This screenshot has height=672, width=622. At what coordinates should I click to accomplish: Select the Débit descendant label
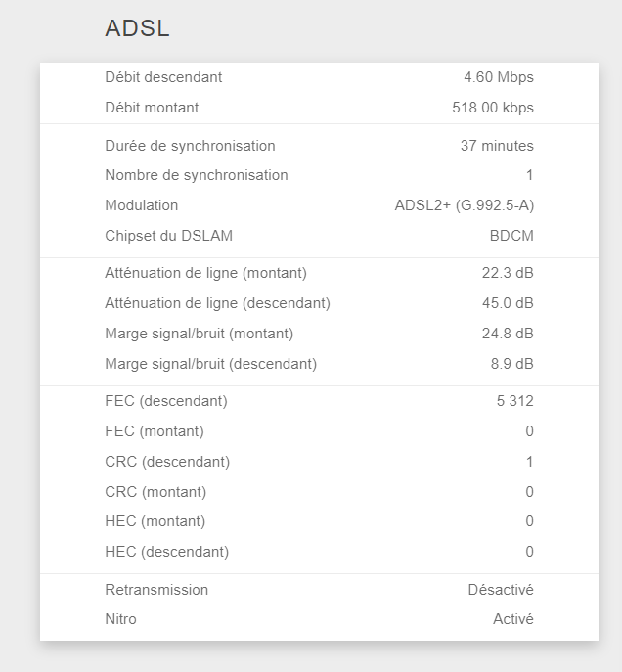point(163,77)
